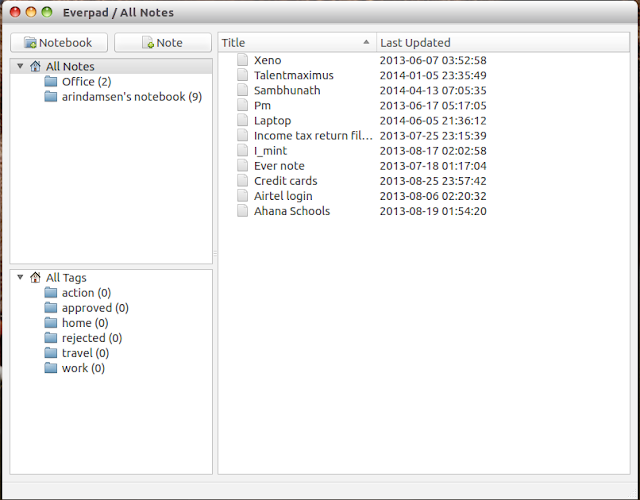Viewport: 640px width, 500px height.
Task: Sort notes by the Last Updated header
Action: 503,42
